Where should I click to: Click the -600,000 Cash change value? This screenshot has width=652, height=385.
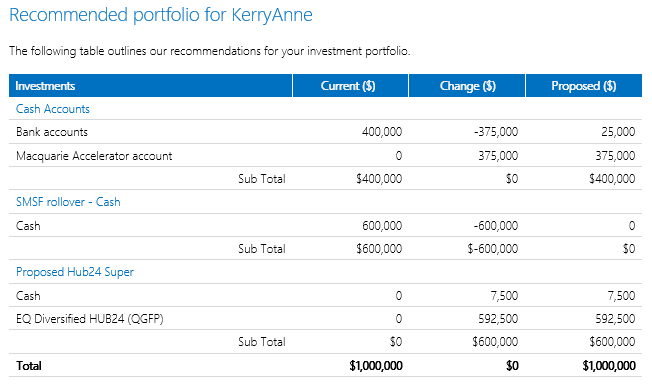point(496,226)
